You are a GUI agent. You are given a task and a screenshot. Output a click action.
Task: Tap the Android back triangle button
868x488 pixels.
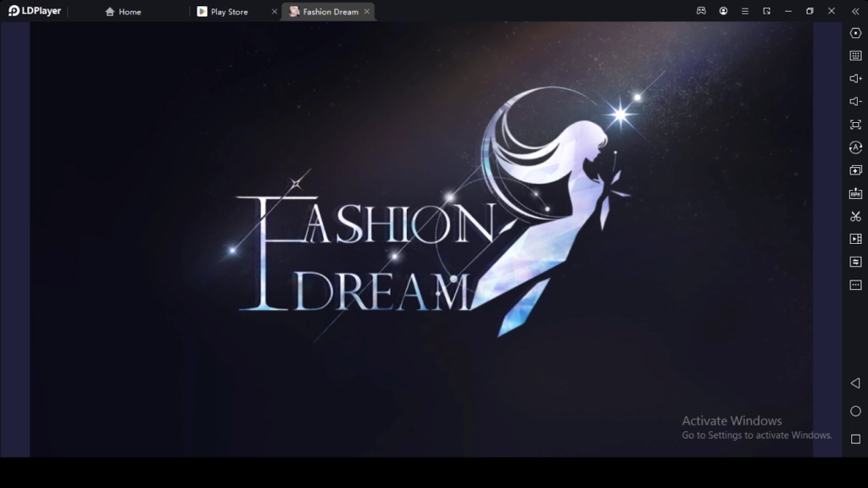coord(855,383)
